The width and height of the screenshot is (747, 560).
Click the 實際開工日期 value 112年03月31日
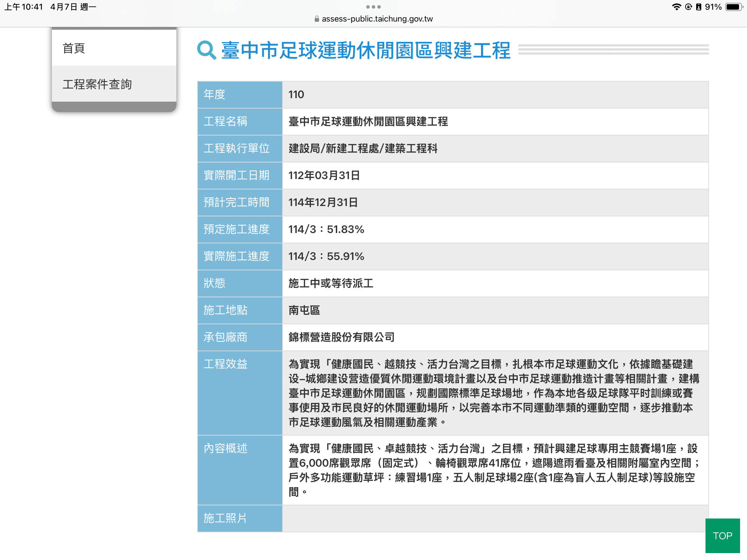[324, 175]
